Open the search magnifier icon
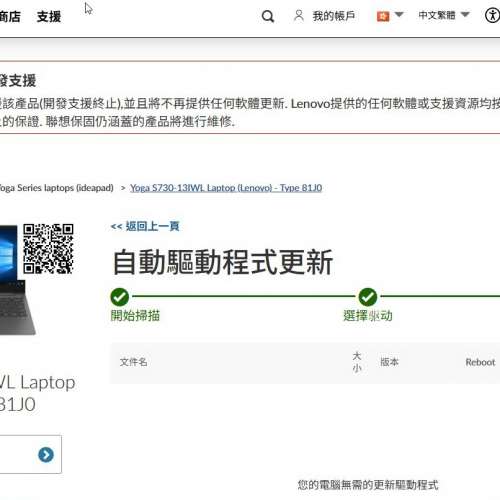The height and width of the screenshot is (500, 500). pos(268,16)
